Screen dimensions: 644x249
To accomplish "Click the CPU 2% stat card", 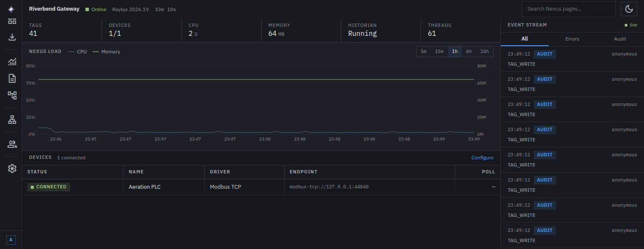I will pos(221,30).
